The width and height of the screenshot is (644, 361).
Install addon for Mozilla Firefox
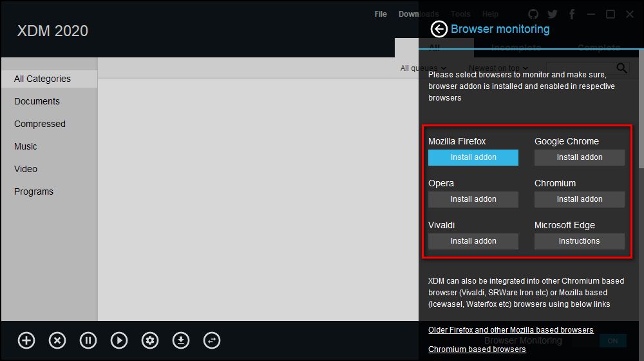click(x=473, y=157)
